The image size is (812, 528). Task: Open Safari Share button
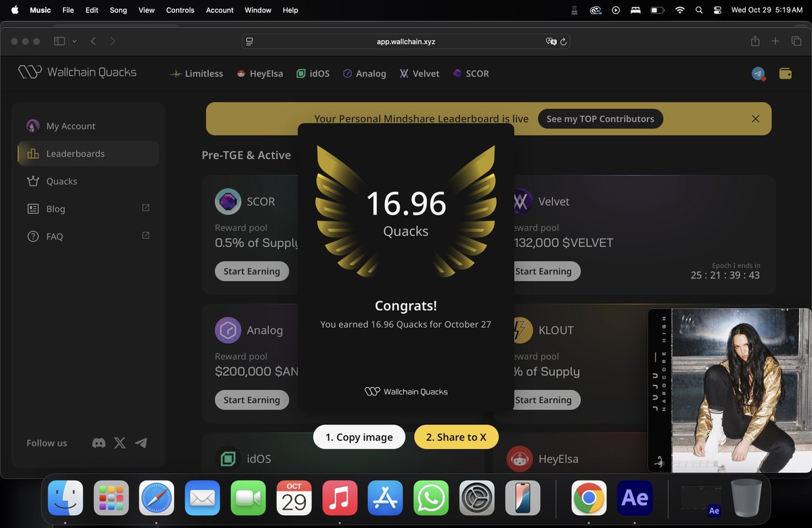[755, 41]
